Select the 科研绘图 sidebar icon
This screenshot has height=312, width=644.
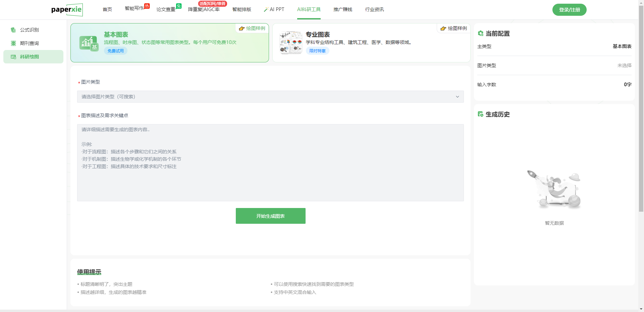(x=13, y=57)
